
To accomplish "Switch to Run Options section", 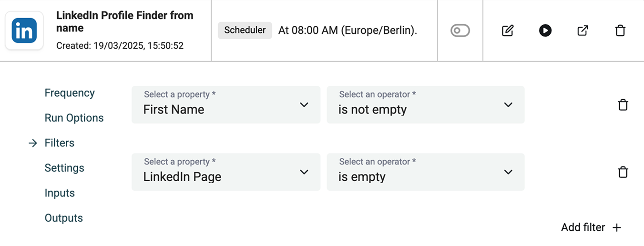I will click(74, 118).
